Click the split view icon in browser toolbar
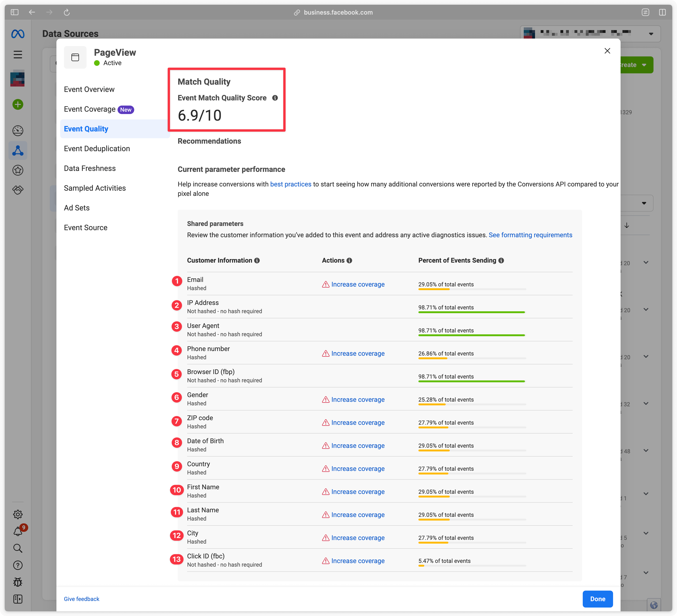Image resolution: width=677 pixels, height=616 pixels. click(662, 12)
